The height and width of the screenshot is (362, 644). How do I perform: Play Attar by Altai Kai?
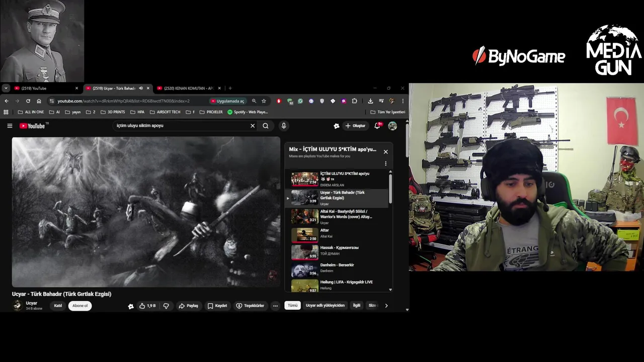[x=337, y=234]
